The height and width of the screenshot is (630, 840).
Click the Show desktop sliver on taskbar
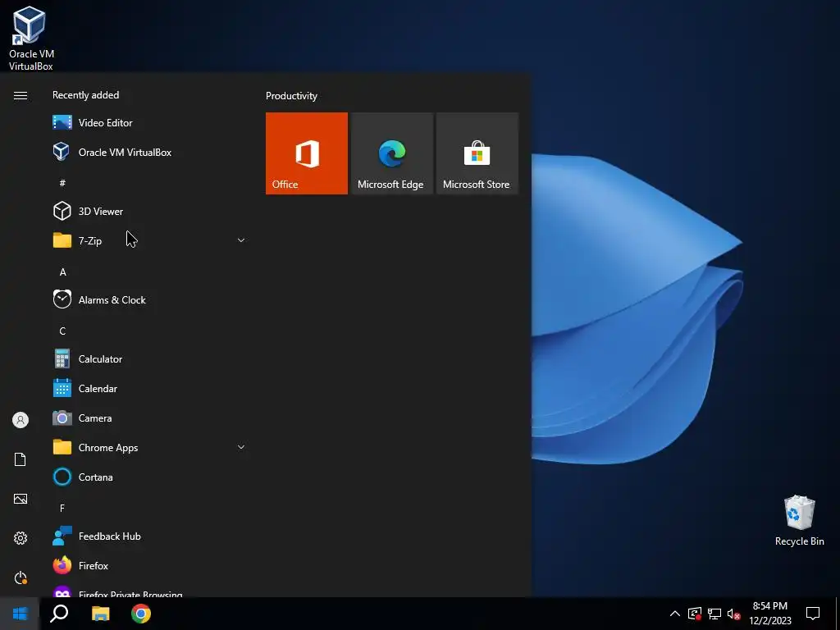(838, 614)
